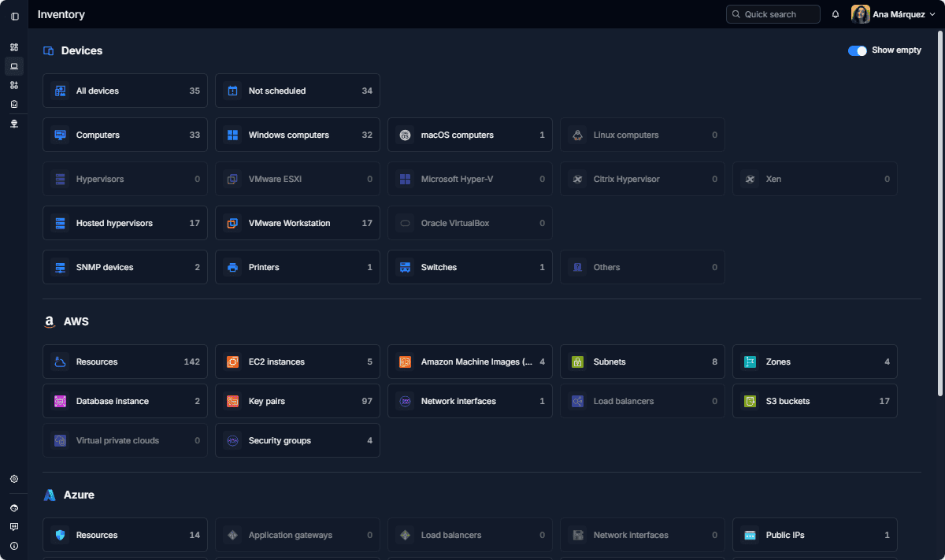Click the AWS Subnets lock icon
This screenshot has width=945, height=560.
point(577,362)
